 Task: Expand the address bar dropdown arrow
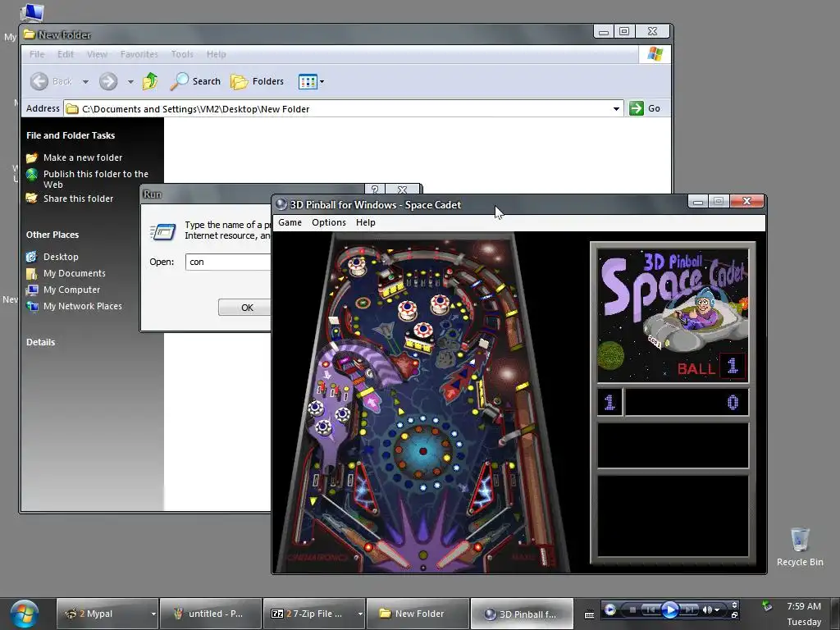point(616,109)
